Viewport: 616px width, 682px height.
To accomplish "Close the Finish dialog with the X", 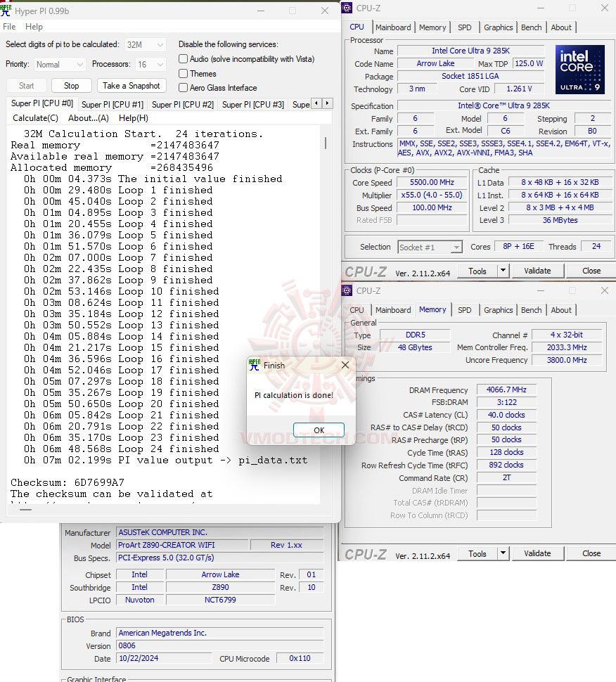I will [345, 365].
